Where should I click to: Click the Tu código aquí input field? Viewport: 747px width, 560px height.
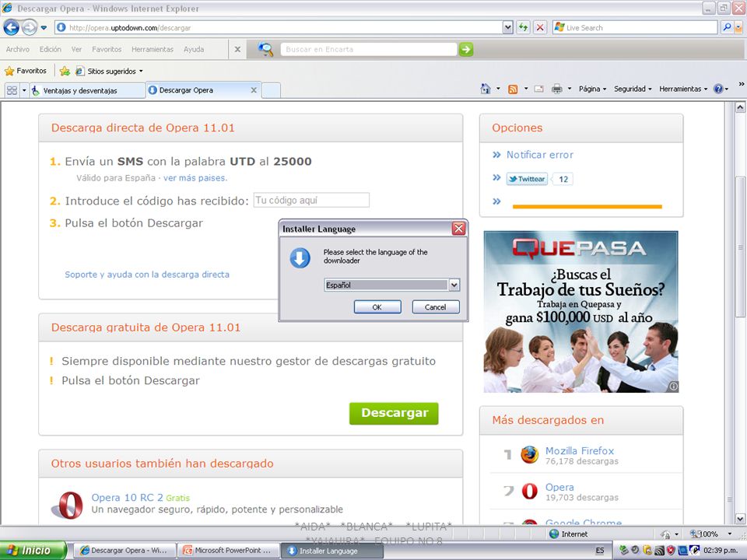point(311,200)
